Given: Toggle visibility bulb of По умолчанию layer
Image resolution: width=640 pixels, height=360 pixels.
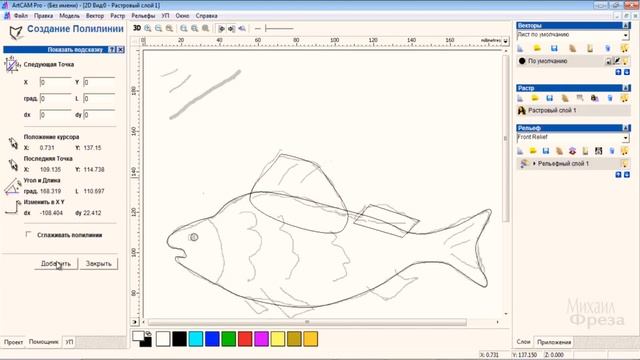Looking at the screenshot, I should click(625, 61).
